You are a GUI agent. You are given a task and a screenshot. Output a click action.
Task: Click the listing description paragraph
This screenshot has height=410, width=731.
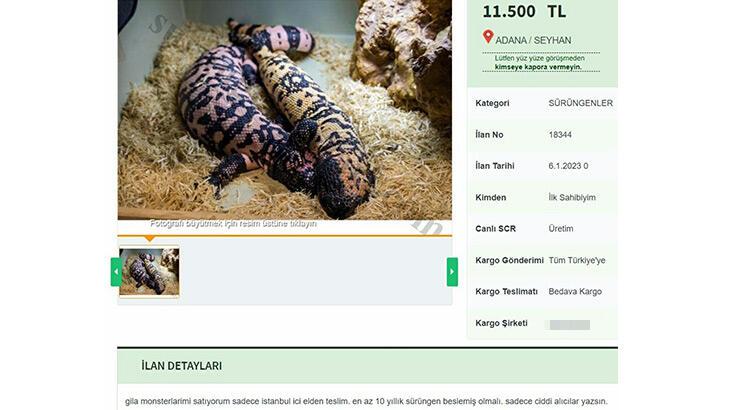coord(366,401)
